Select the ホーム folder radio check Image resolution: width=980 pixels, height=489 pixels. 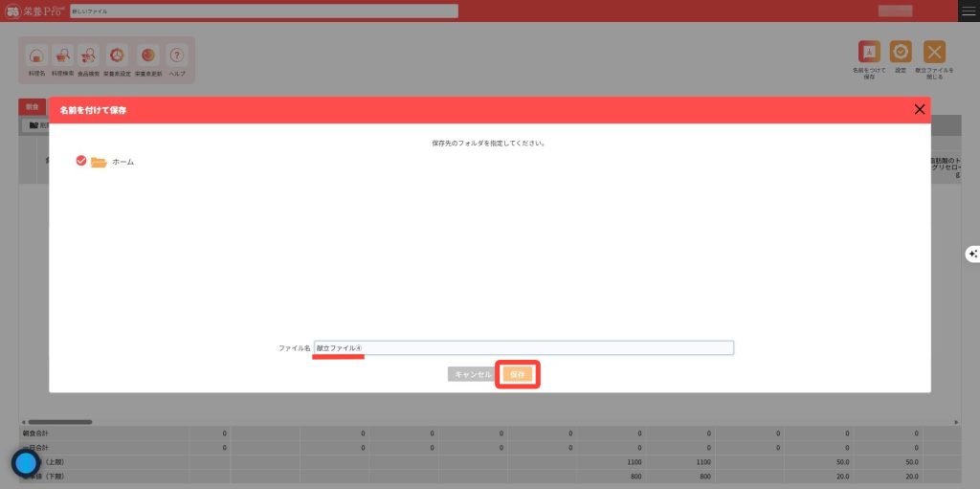click(x=81, y=162)
